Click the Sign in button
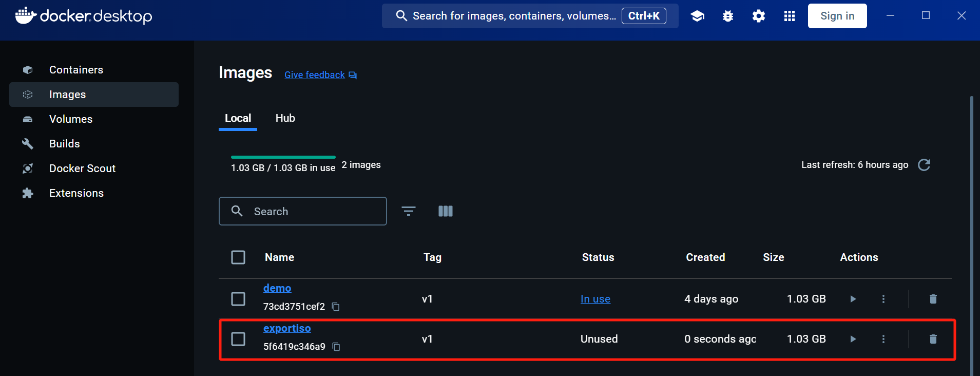The width and height of the screenshot is (980, 376). click(x=837, y=16)
